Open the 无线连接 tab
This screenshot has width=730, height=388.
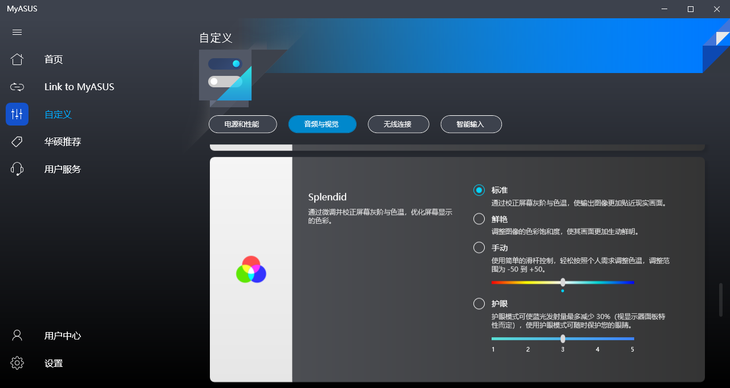coord(398,124)
